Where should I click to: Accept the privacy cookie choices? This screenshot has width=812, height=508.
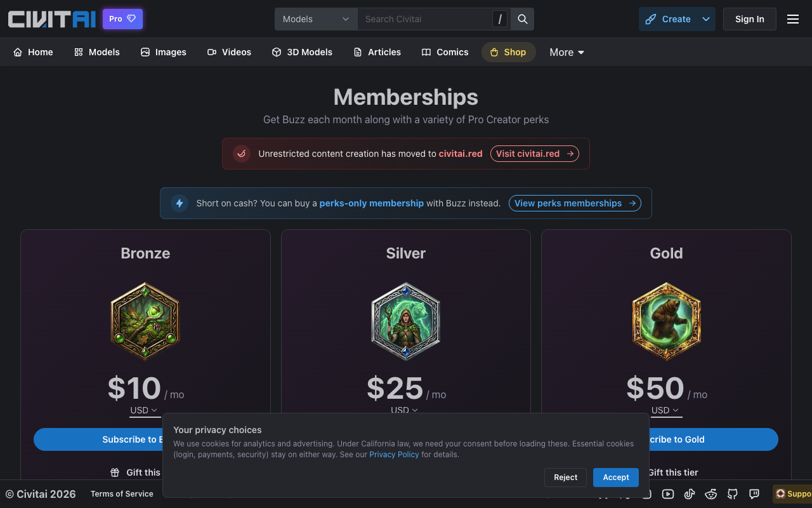(616, 478)
